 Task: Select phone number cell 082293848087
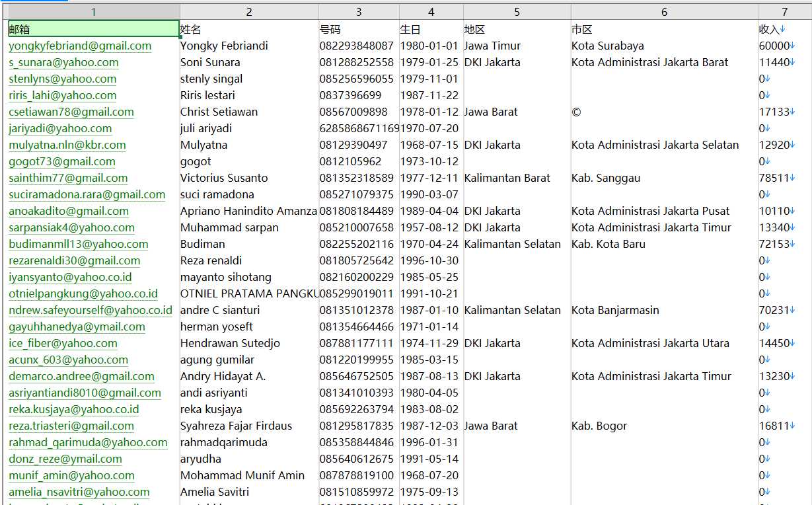[x=359, y=46]
